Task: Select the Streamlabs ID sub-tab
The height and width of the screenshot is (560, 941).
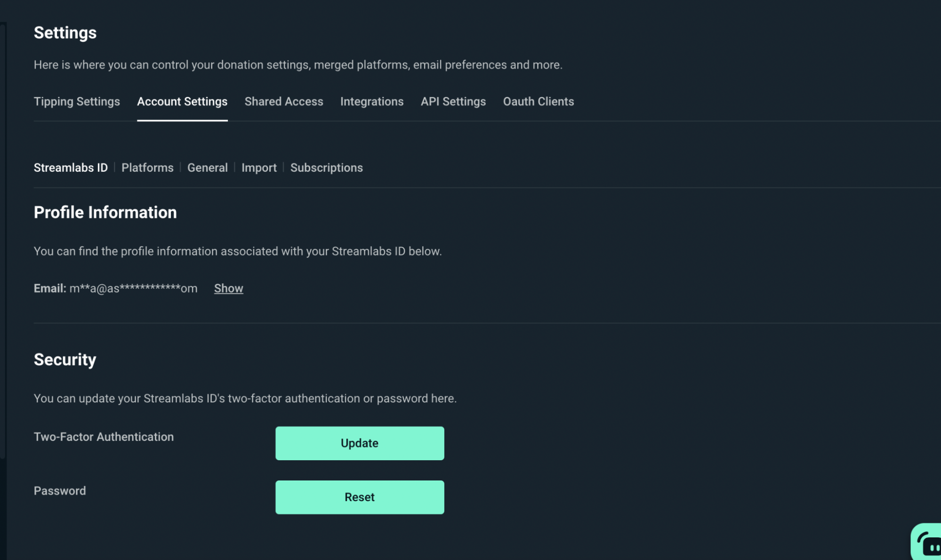Action: pyautogui.click(x=71, y=168)
